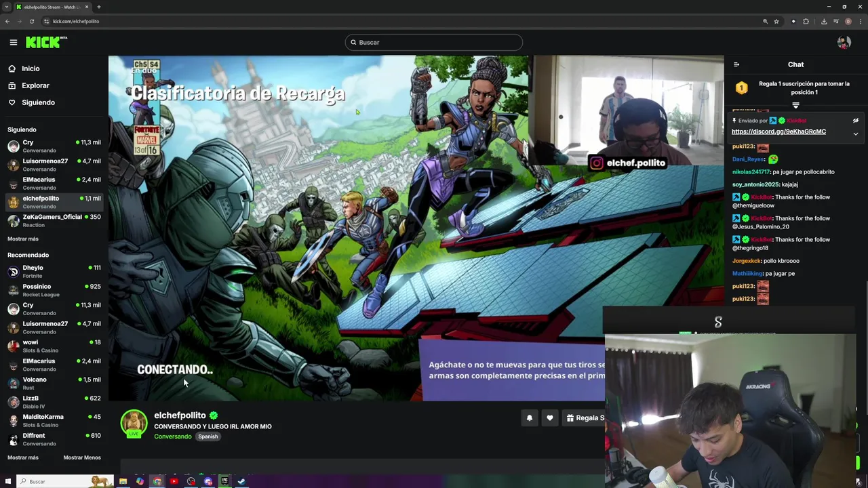
Task: Toggle follow heart button
Action: [550, 418]
